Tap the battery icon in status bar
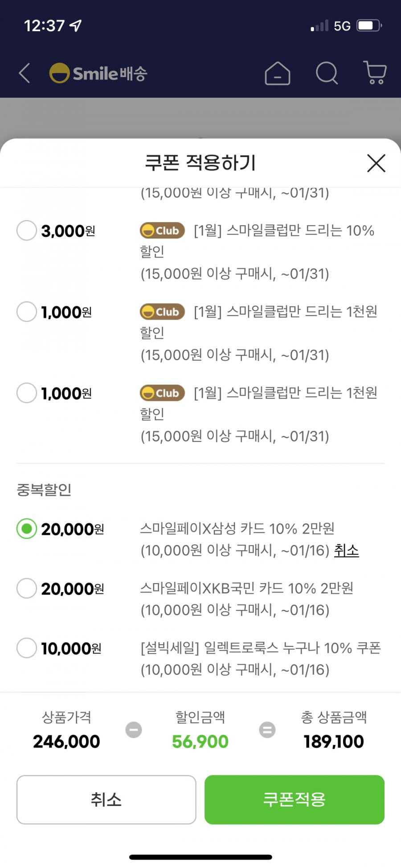Viewport: 401px width, 868px height. click(369, 25)
